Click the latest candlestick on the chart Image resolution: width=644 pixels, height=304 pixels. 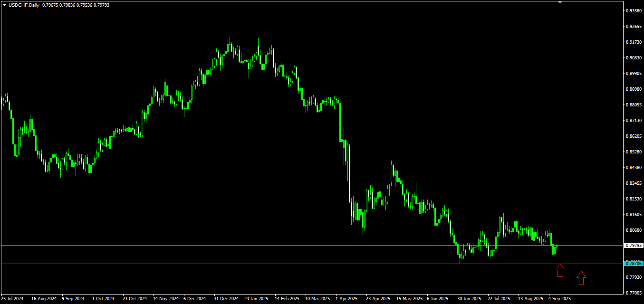pos(557,247)
